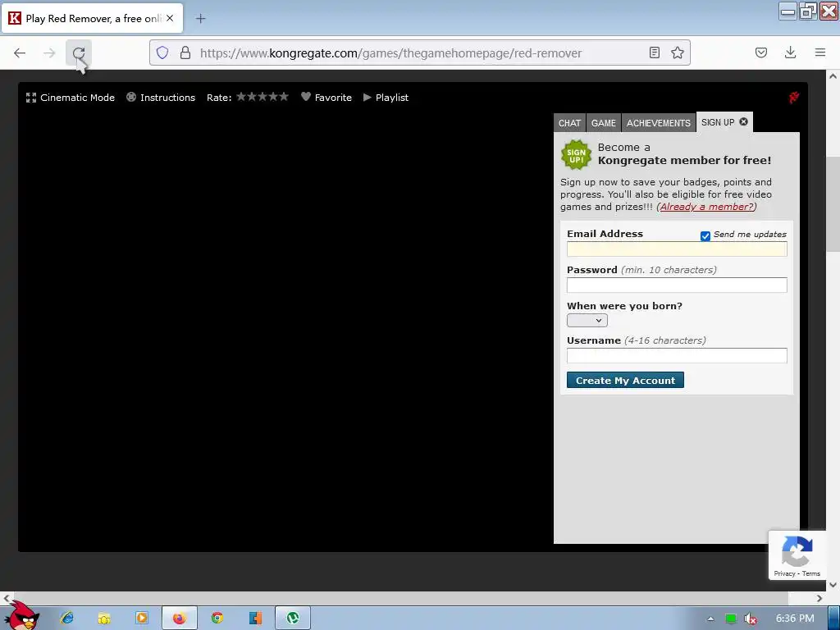Add game to Favorite

click(x=326, y=98)
